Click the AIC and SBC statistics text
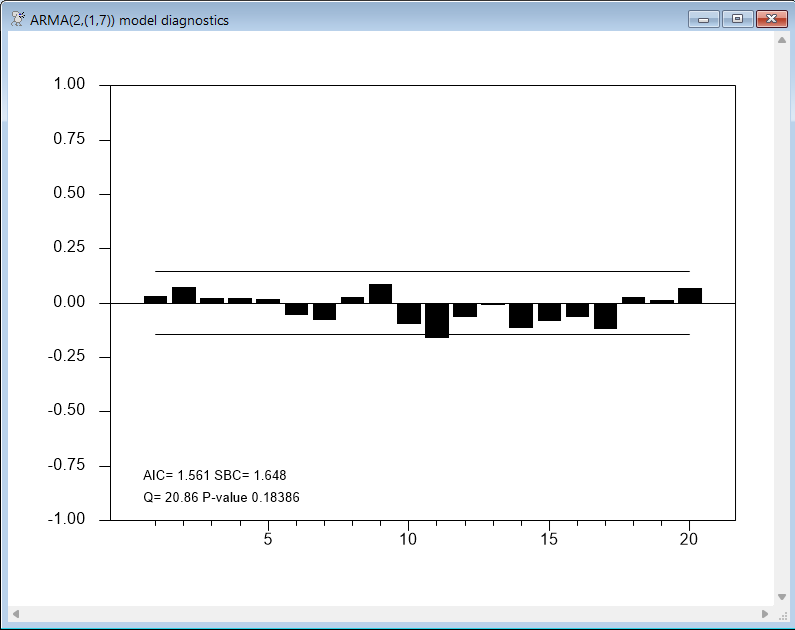Screen dimensions: 795x630 coord(215,476)
